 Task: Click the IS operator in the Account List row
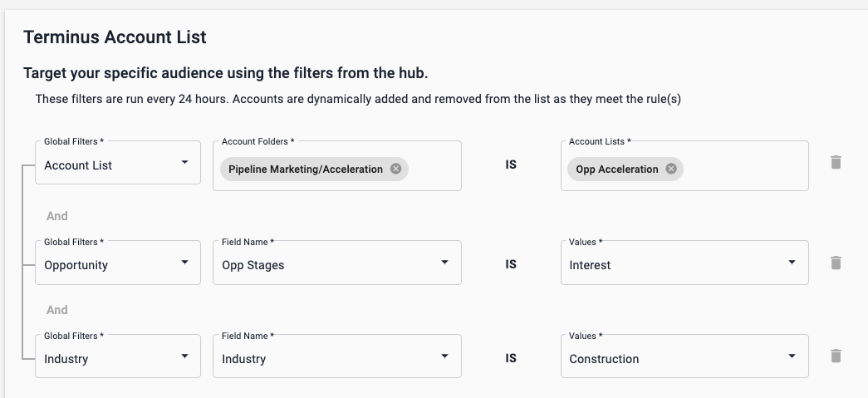coord(510,165)
